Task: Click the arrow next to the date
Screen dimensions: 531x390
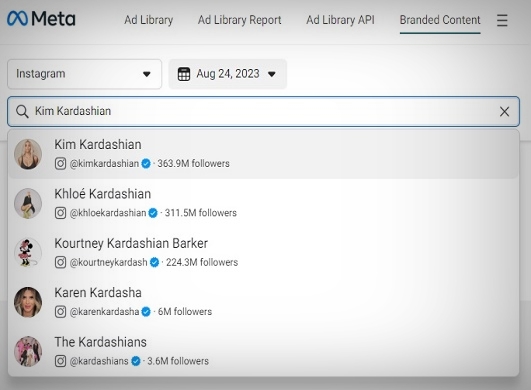Action: (272, 74)
